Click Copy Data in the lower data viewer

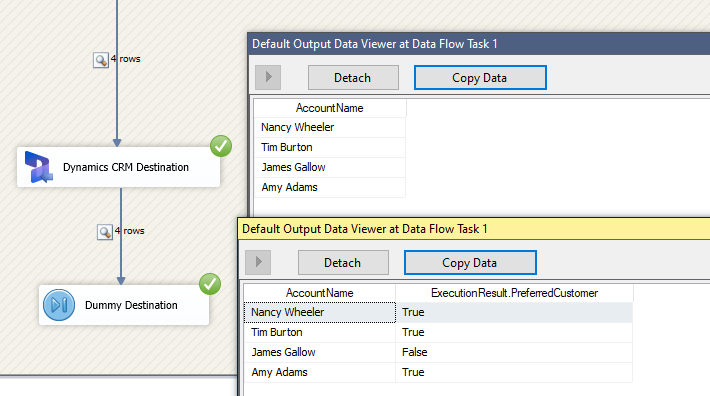pos(470,262)
